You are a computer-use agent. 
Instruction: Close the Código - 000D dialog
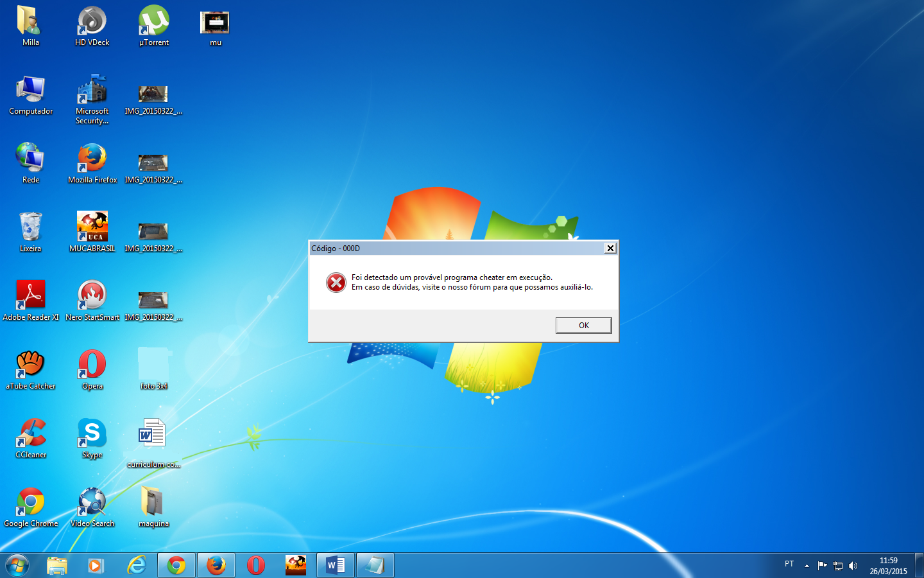(x=610, y=249)
